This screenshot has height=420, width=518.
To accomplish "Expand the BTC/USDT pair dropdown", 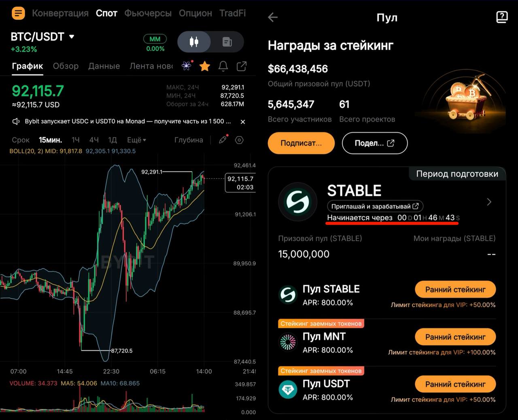I will coord(72,36).
